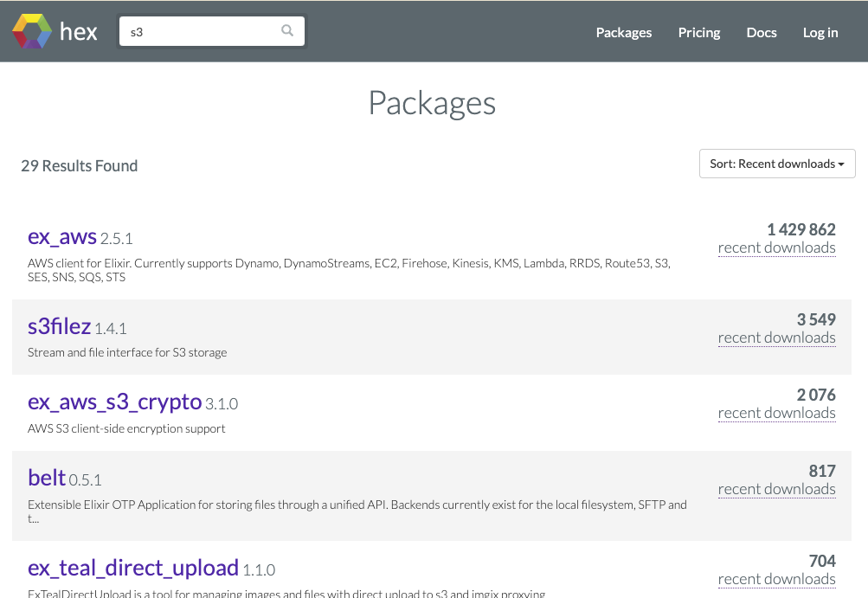The width and height of the screenshot is (868, 598).
Task: Click recent downloads under 3 549
Action: click(776, 338)
